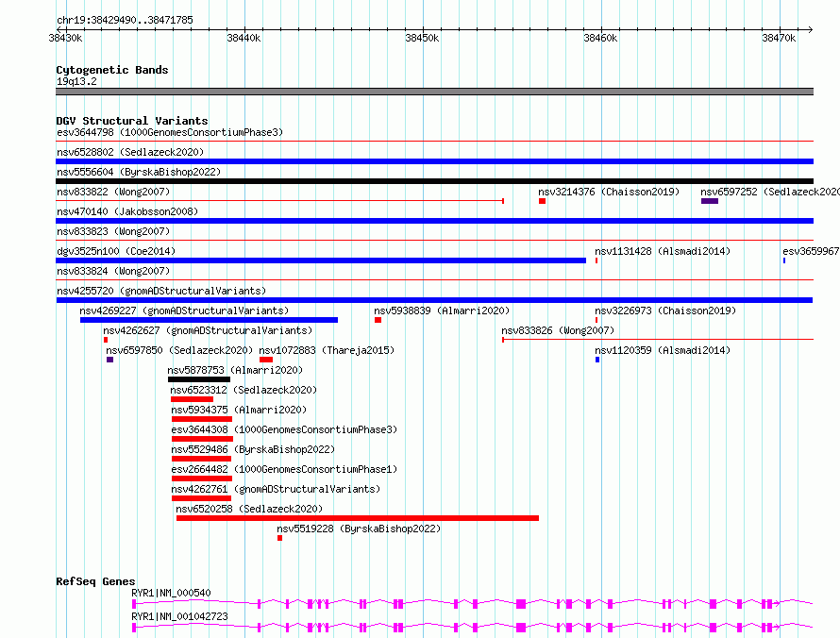840x638 pixels.
Task: Click the esv2664482 (1000GenomesConsortiumPhase1) label
Action: tap(284, 469)
